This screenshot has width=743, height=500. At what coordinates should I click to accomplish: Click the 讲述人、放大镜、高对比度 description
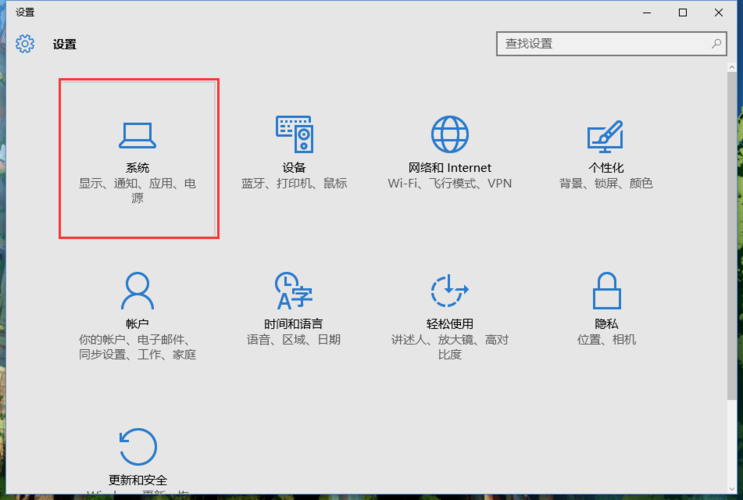pyautogui.click(x=450, y=347)
